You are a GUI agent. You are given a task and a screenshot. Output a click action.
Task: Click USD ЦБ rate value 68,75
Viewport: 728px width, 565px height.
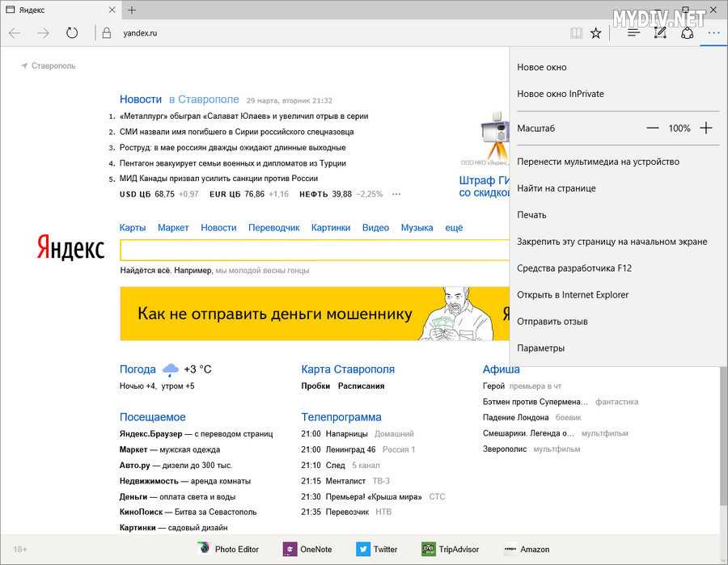(x=164, y=194)
